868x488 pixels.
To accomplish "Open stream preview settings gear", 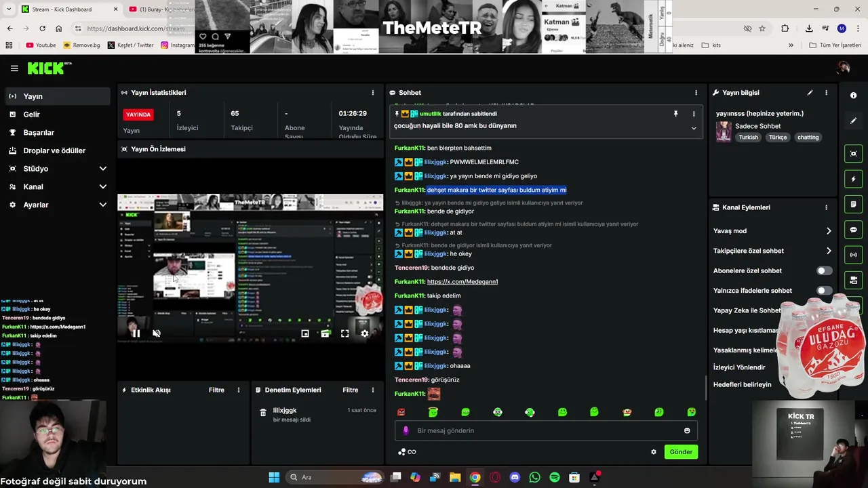I will tap(365, 333).
